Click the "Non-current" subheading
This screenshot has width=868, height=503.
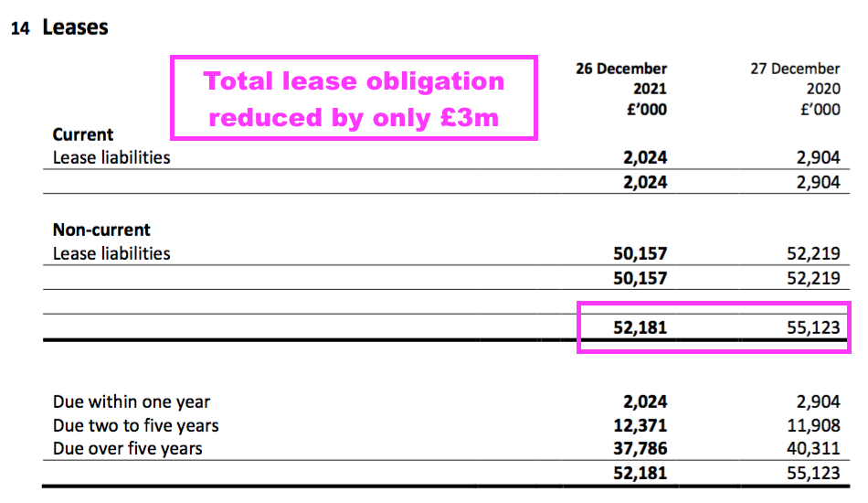tap(101, 230)
